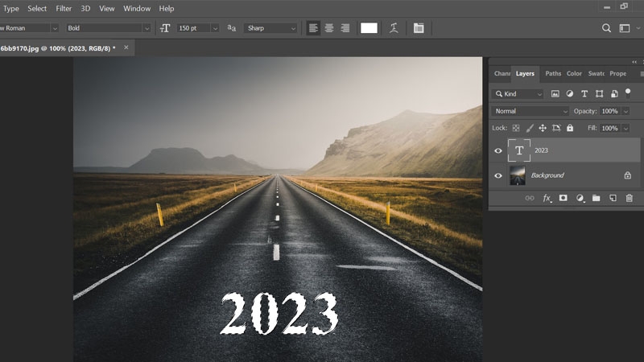The height and width of the screenshot is (362, 644).
Task: Open the Window menu
Action: click(x=137, y=8)
